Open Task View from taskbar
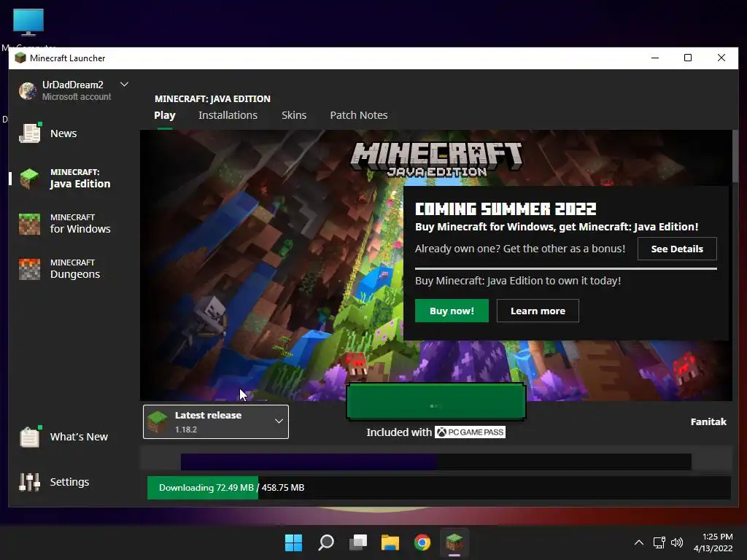The image size is (747, 560). tap(358, 542)
